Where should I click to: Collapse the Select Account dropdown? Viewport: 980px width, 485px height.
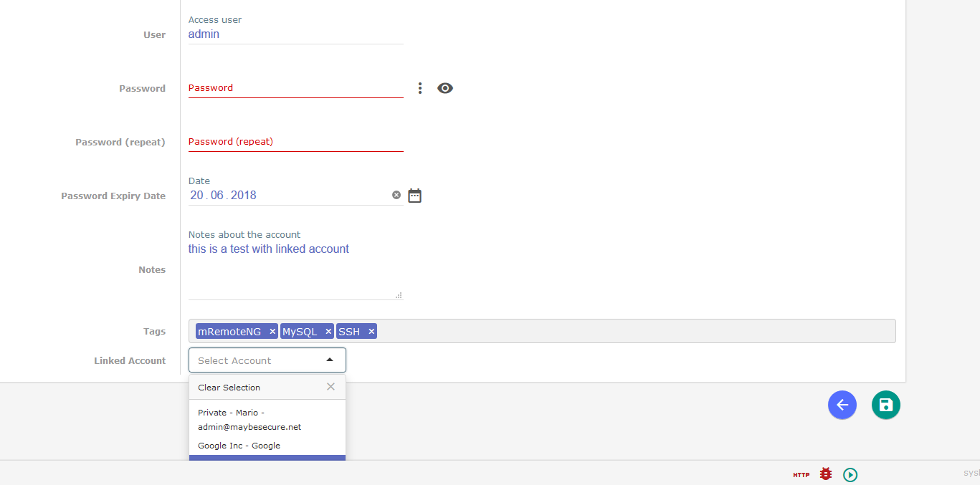click(330, 360)
